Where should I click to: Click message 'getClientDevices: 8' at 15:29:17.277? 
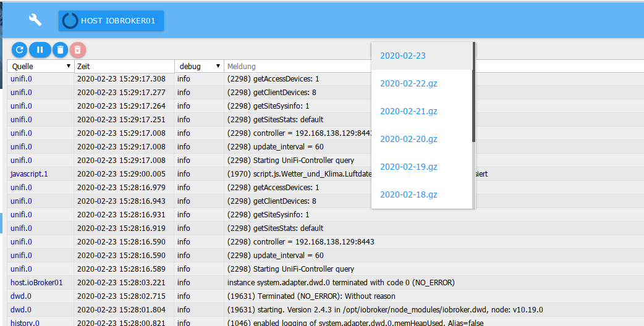271,92
